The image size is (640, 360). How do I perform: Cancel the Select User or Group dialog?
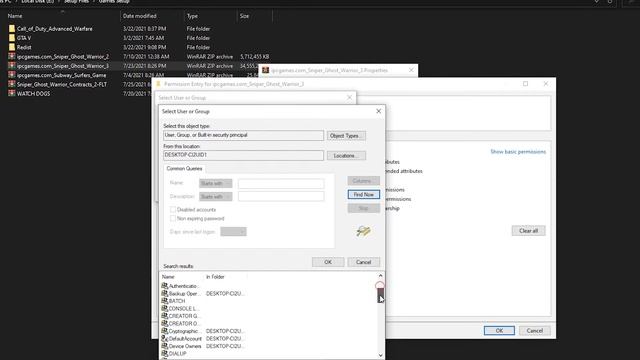point(363,262)
